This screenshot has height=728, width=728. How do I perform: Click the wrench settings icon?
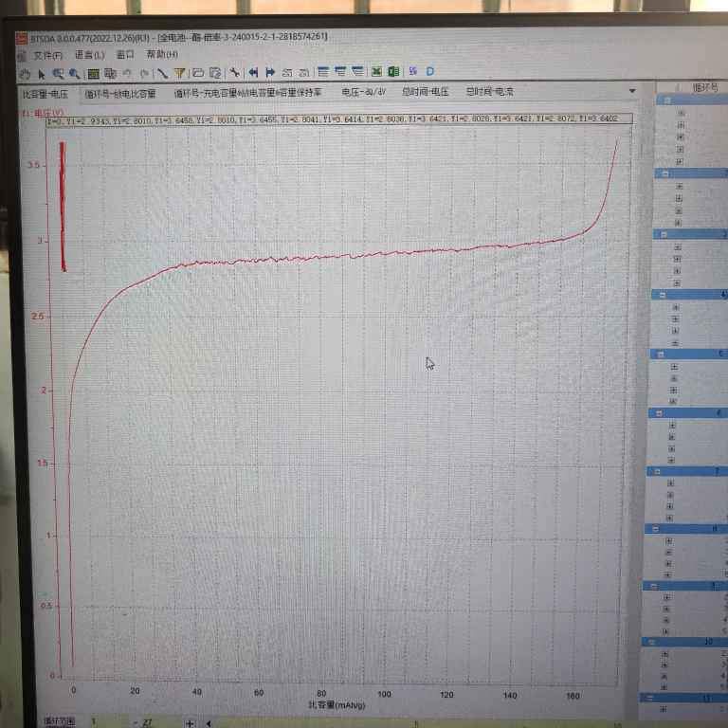235,72
